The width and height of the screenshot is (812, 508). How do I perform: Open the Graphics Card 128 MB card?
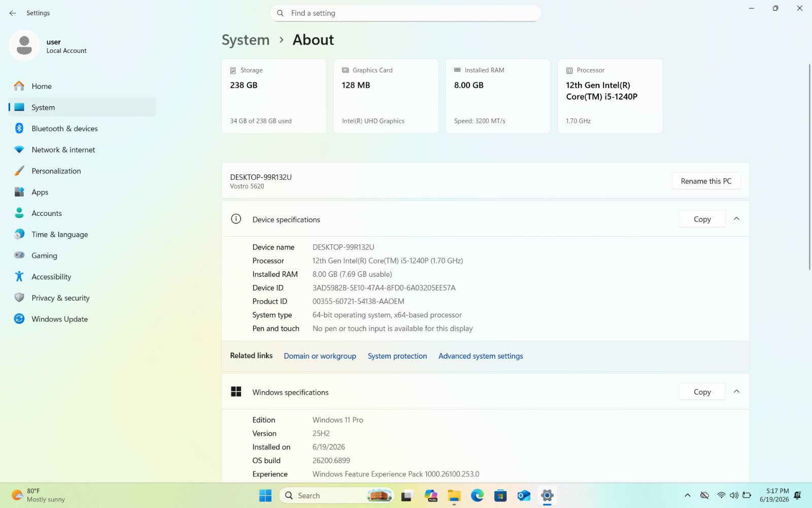click(386, 96)
